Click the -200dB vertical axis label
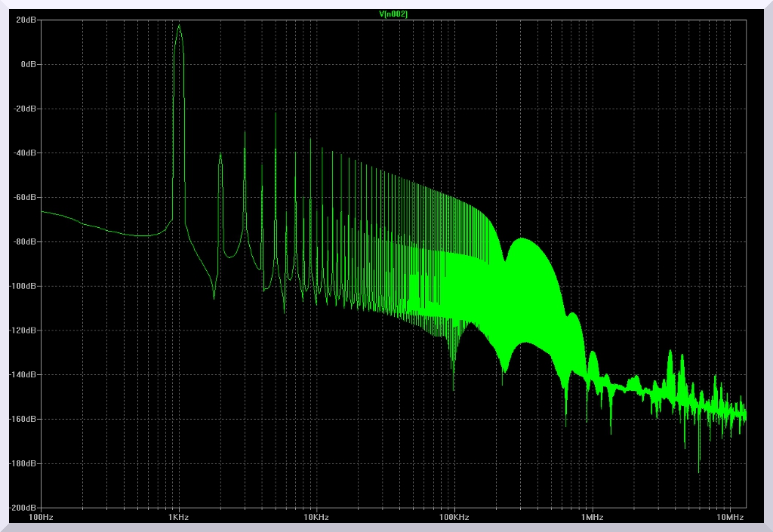773x532 pixels. pos(24,508)
